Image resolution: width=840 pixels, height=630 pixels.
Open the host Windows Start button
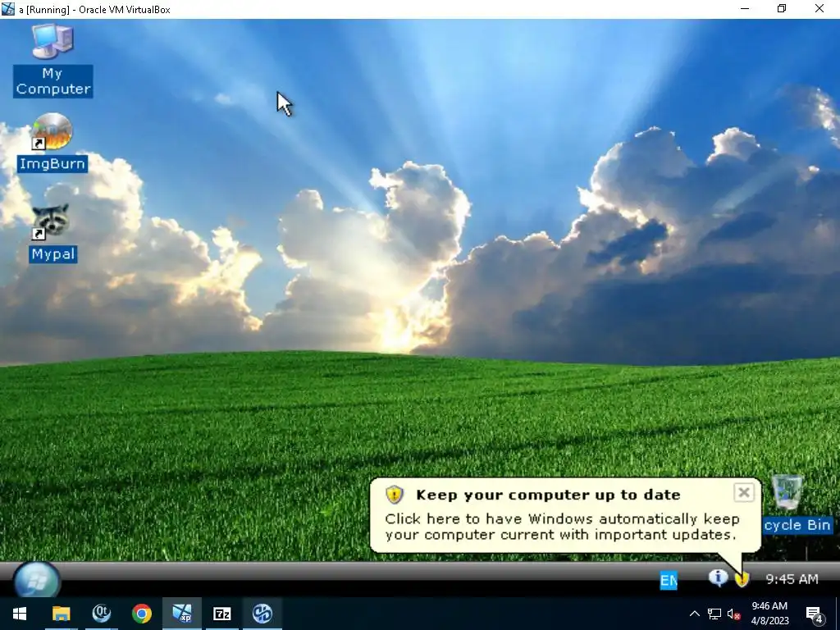click(x=20, y=614)
